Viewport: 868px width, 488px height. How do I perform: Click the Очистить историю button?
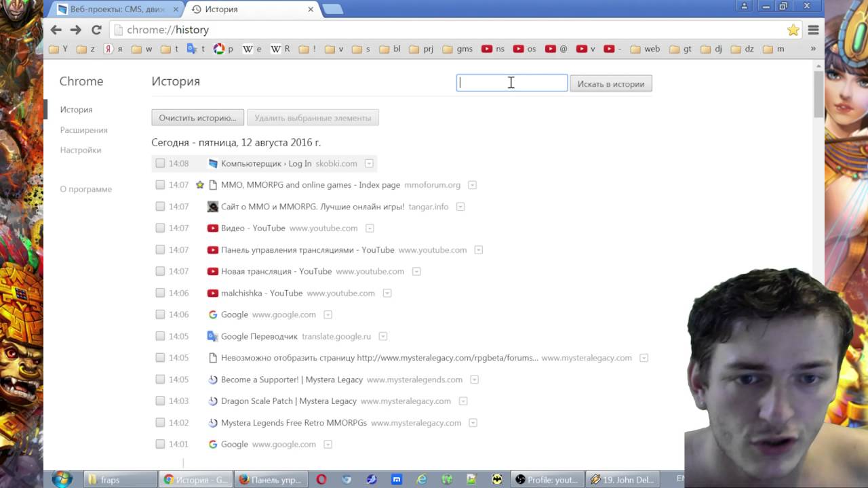[x=197, y=118]
